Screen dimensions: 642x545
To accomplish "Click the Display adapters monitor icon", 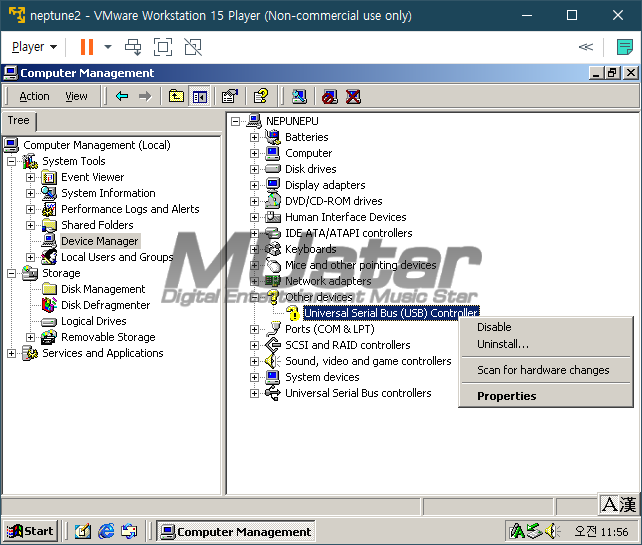I will [273, 185].
